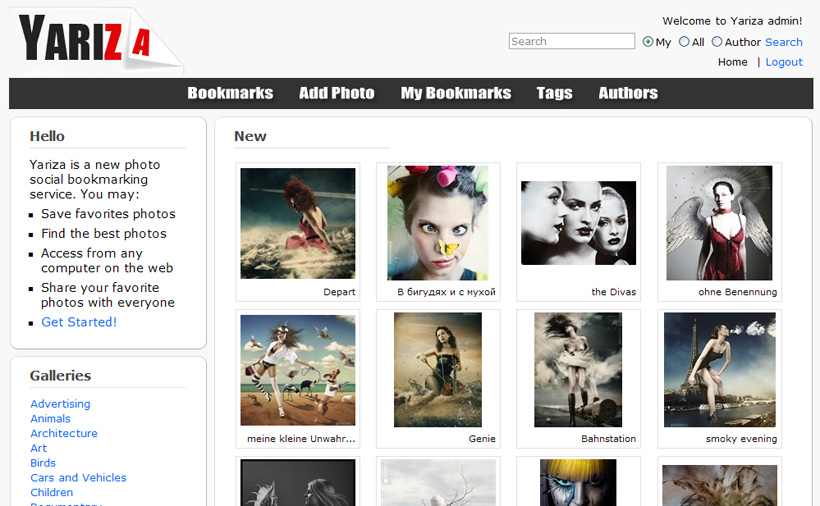This screenshot has width=820, height=506.
Task: Open the Bahnstation photo thumbnail
Action: 578,370
